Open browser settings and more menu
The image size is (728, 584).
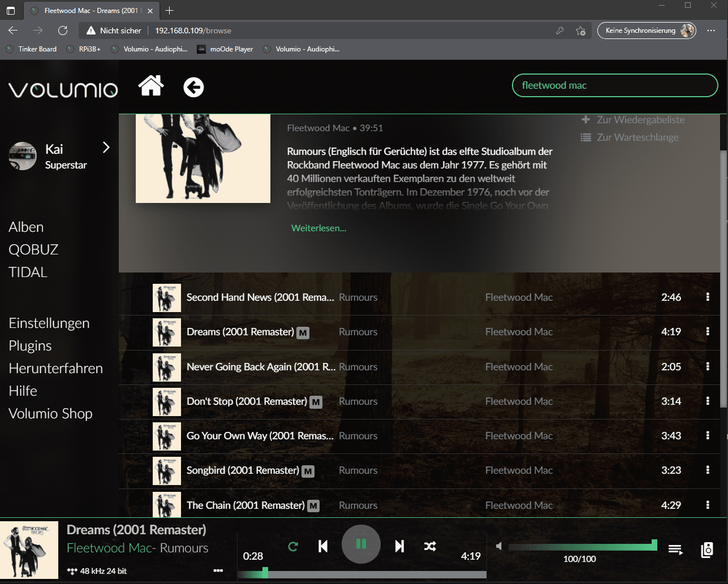[x=712, y=31]
